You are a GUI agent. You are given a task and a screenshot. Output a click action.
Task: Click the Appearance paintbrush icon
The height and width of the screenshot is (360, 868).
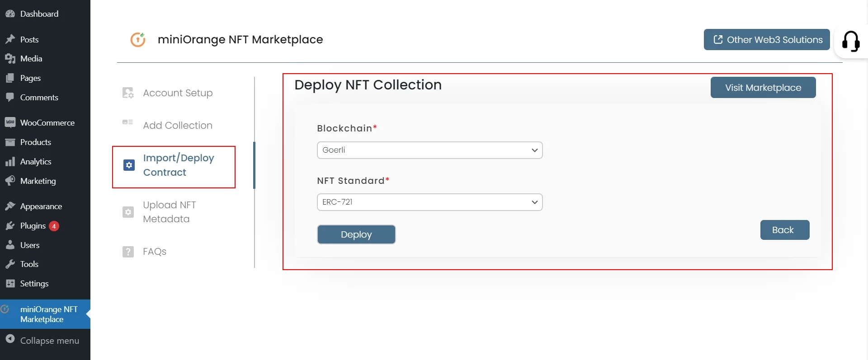[10, 206]
